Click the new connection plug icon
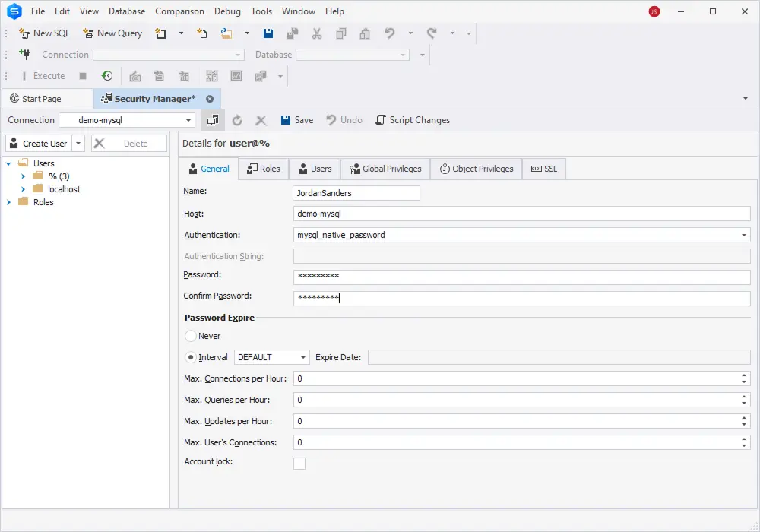760x532 pixels. 25,55
